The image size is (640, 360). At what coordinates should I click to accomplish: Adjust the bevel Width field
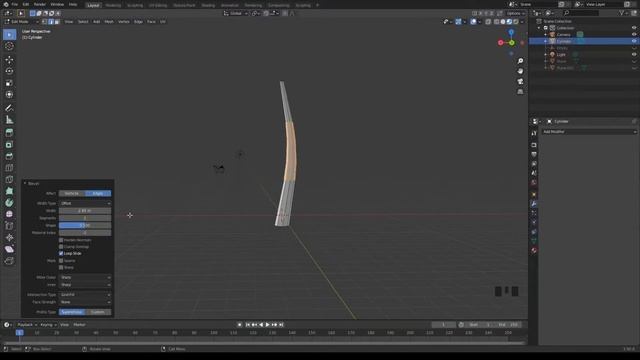pos(85,211)
